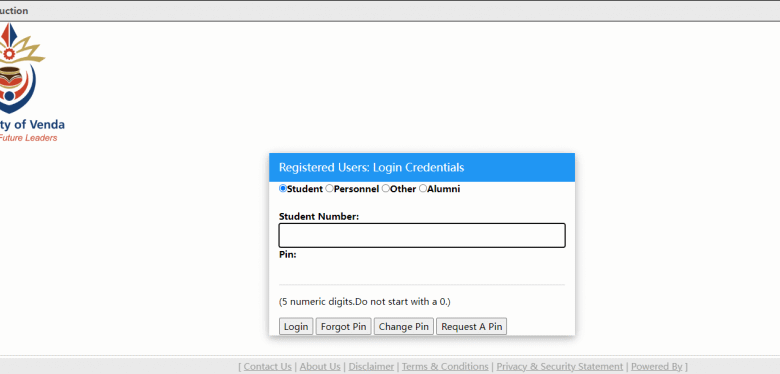Open the About Us footer link
The height and width of the screenshot is (374, 780).
[x=320, y=367]
